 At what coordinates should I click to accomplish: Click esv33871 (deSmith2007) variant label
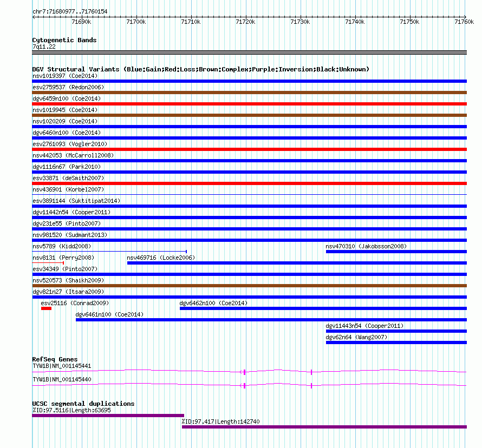click(x=68, y=178)
